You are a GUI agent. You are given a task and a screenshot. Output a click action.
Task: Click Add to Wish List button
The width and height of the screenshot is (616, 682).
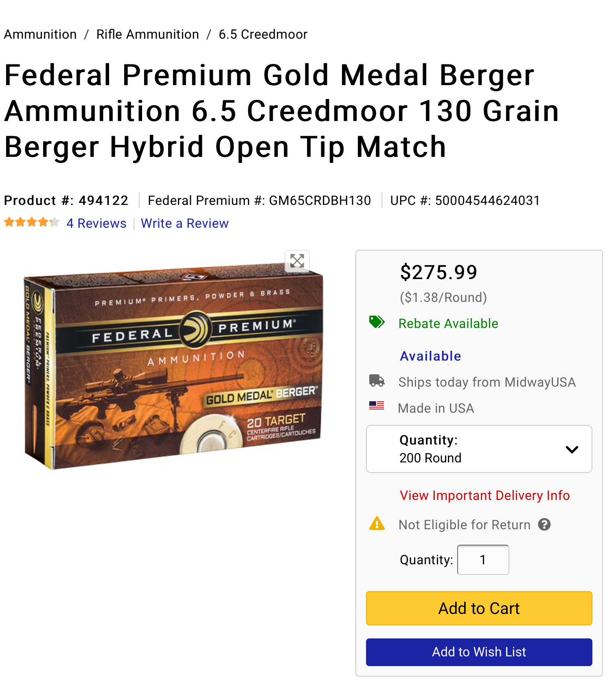479,652
